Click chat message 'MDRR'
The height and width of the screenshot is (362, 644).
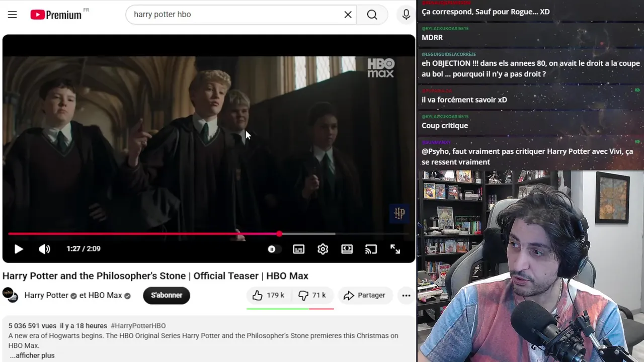pyautogui.click(x=432, y=38)
